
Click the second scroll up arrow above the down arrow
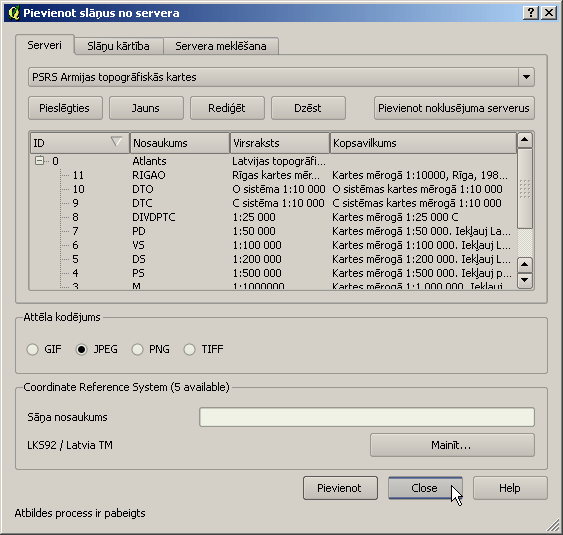point(525,265)
